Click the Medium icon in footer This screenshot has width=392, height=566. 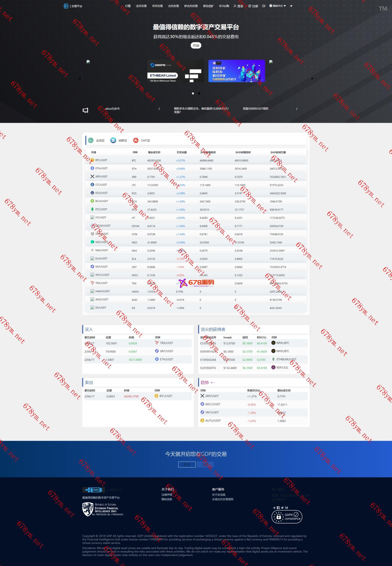(286, 507)
